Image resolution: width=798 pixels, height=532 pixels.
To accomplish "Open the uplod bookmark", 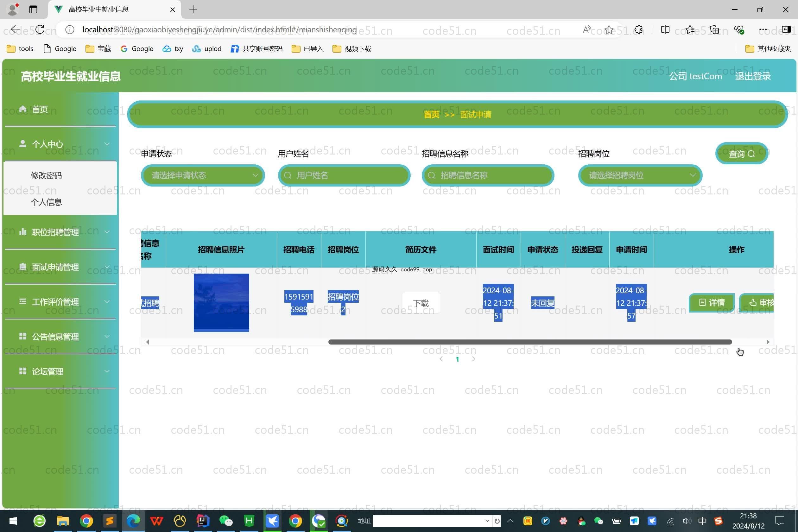I will (x=206, y=49).
